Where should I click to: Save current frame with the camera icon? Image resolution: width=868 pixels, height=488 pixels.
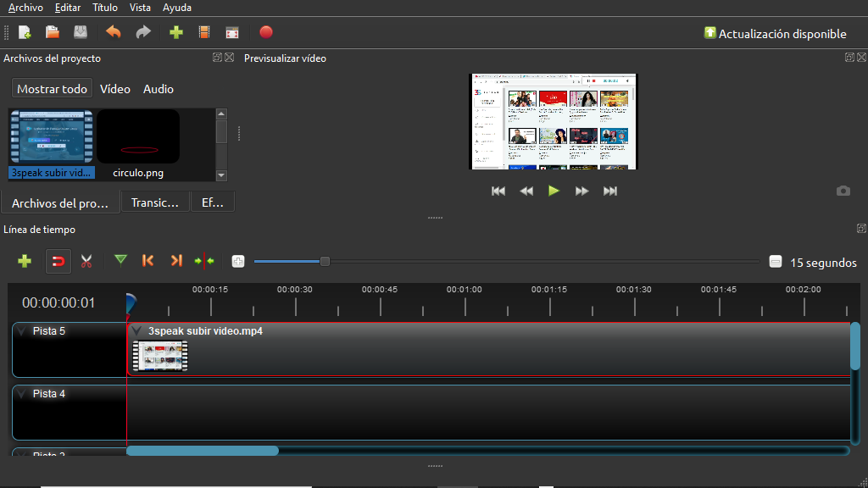pyautogui.click(x=843, y=191)
